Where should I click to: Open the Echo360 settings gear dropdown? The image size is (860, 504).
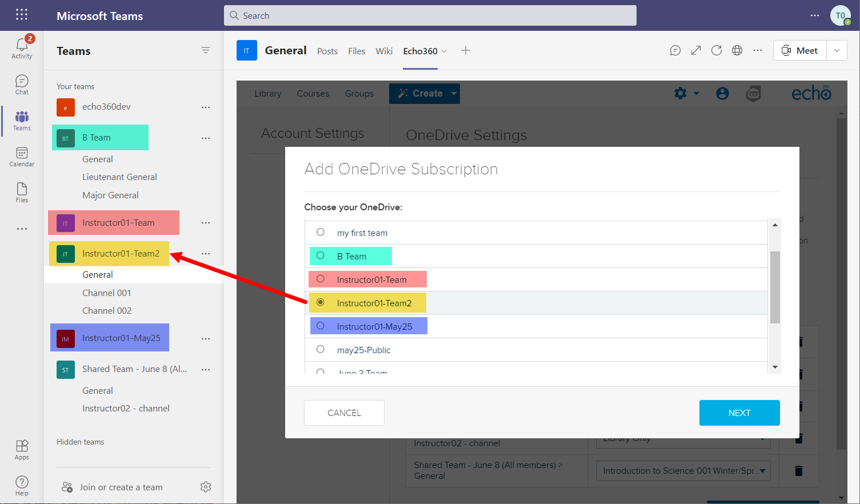[686, 93]
